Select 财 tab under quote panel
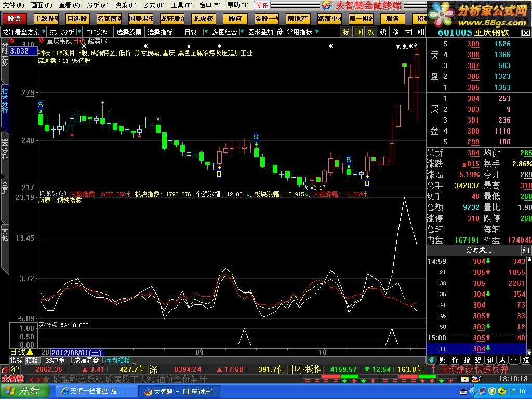 pyautogui.click(x=443, y=360)
